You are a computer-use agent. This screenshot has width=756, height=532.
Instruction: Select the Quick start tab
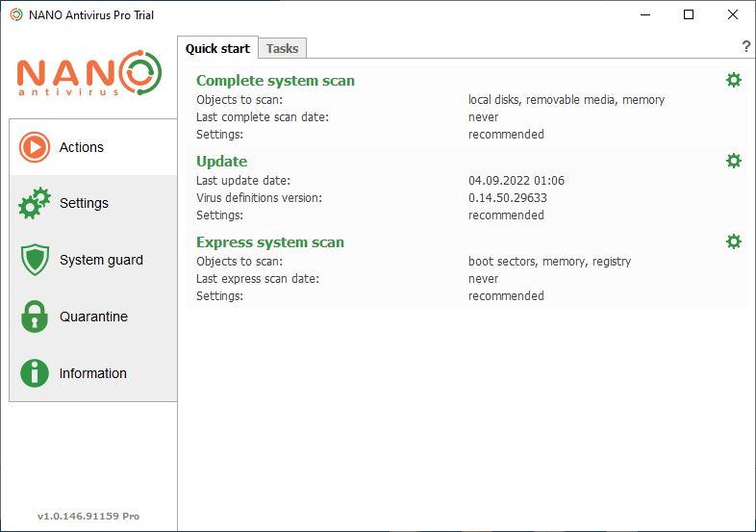tap(217, 48)
